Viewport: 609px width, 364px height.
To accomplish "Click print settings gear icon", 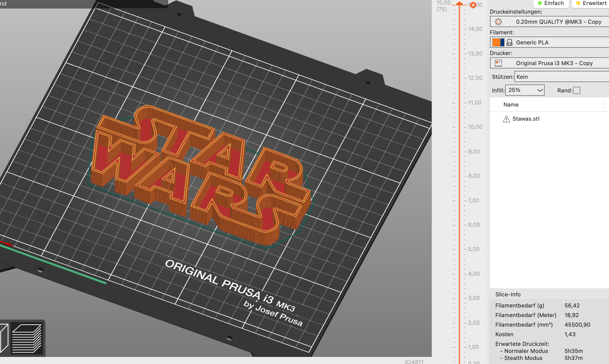I will click(498, 22).
